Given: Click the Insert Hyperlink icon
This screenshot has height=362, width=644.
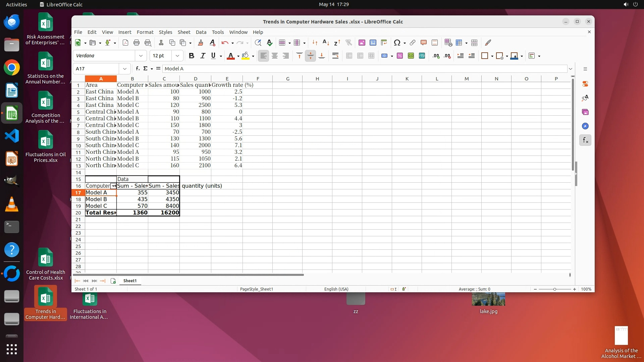Looking at the screenshot, I should (413, 43).
